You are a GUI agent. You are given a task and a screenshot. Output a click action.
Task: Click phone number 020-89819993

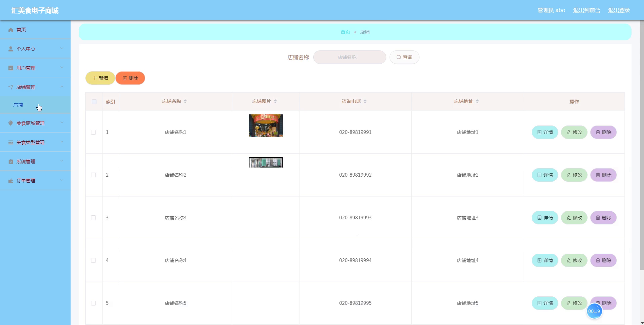(x=355, y=218)
